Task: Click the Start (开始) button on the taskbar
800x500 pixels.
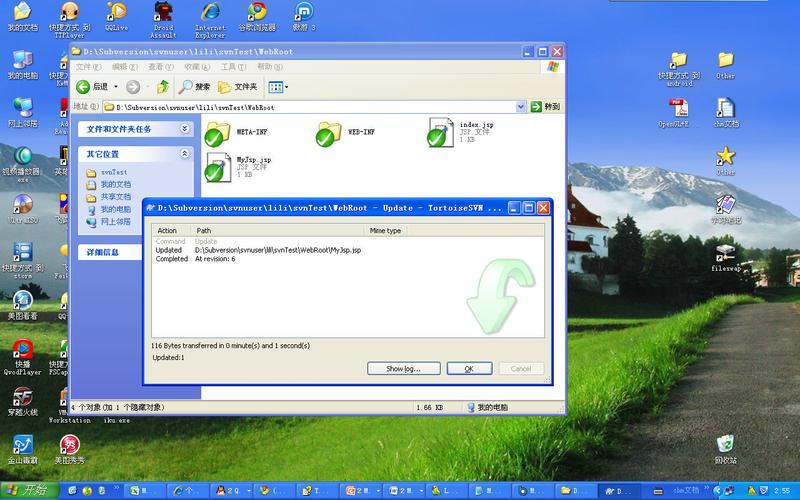Action: click(28, 490)
